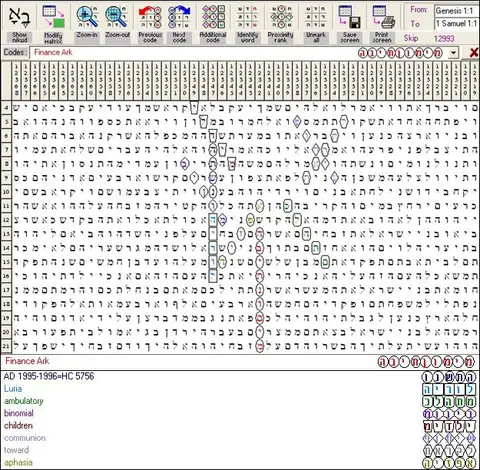Image resolution: width=480 pixels, height=470 pixels.
Task: Click row number 4 header
Action: [6, 108]
